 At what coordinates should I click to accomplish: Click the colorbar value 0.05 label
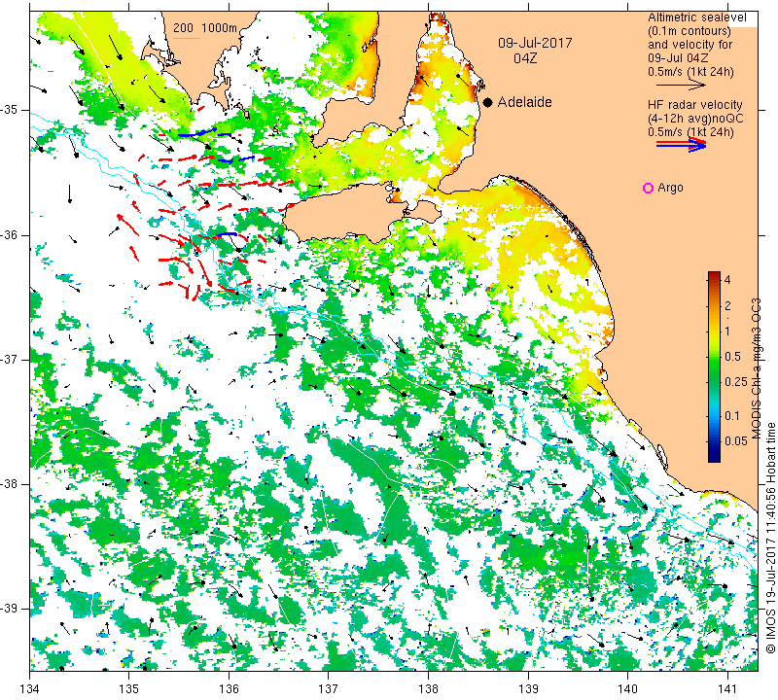735,441
